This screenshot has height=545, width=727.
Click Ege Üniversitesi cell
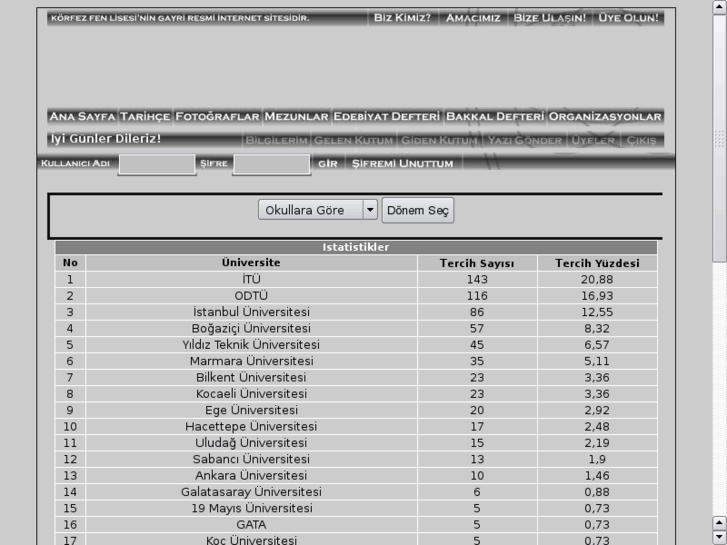251,410
